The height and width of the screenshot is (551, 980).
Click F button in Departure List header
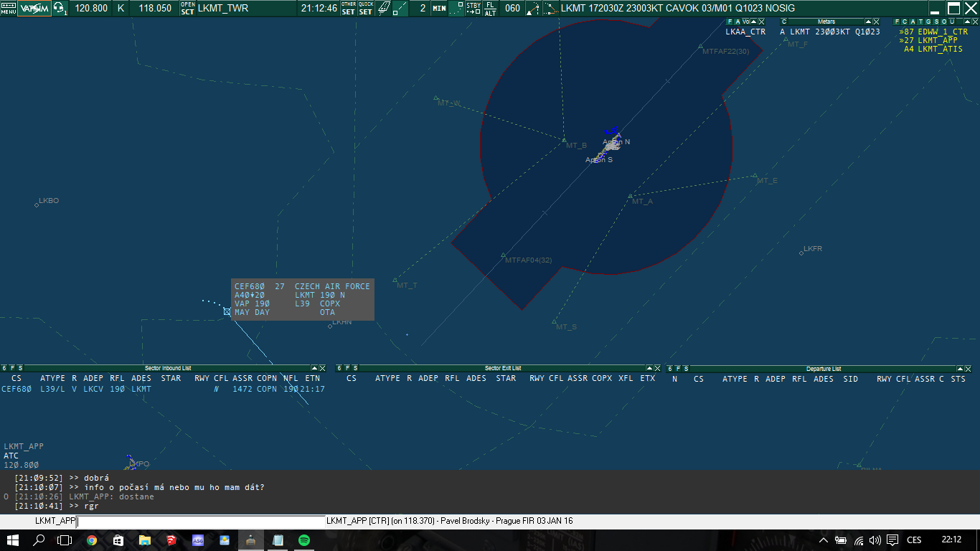click(x=679, y=368)
